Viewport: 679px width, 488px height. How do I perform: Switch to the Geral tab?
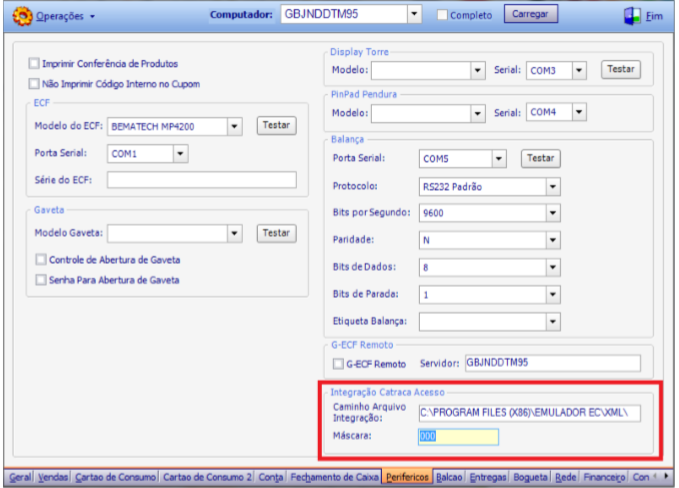coord(20,477)
